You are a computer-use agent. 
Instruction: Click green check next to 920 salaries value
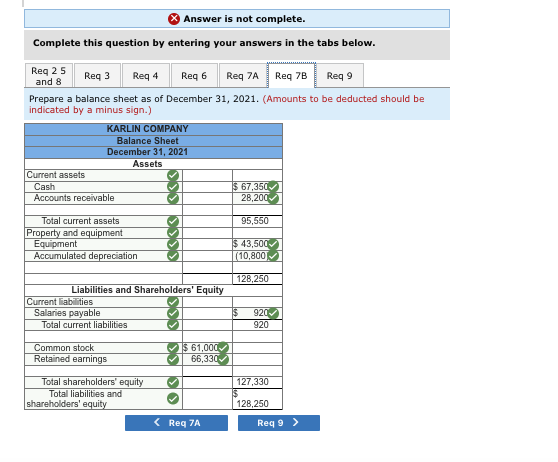click(273, 313)
